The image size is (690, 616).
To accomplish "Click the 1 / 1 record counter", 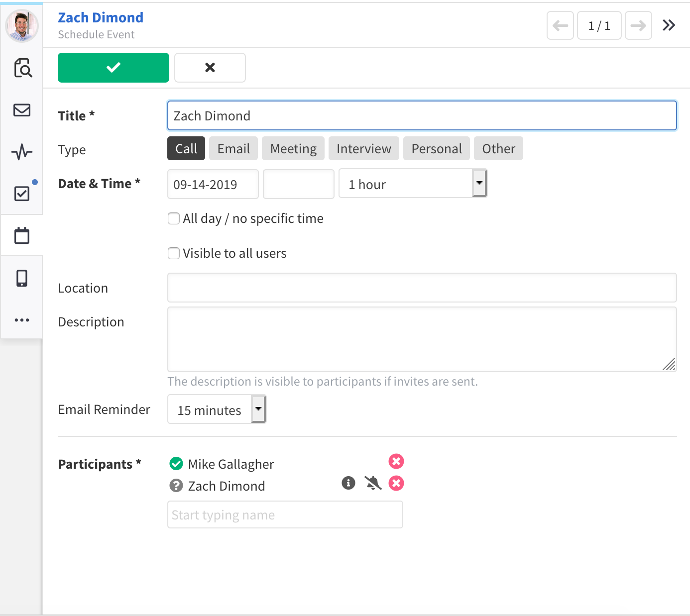I will (599, 25).
